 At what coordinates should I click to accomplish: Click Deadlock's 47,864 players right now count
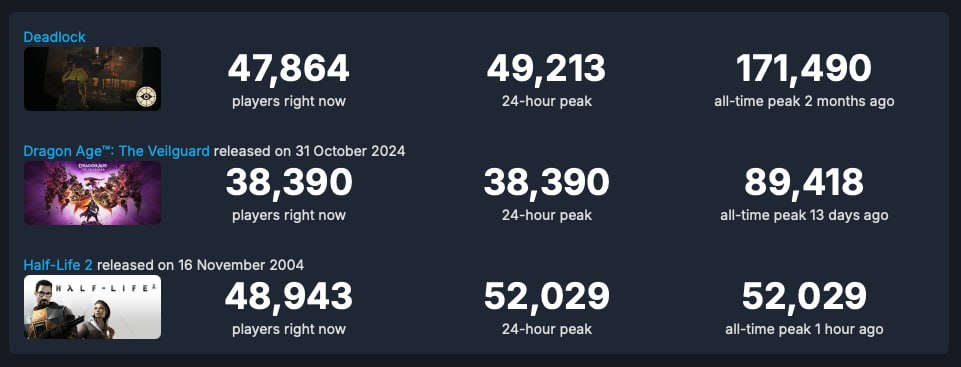tap(289, 68)
